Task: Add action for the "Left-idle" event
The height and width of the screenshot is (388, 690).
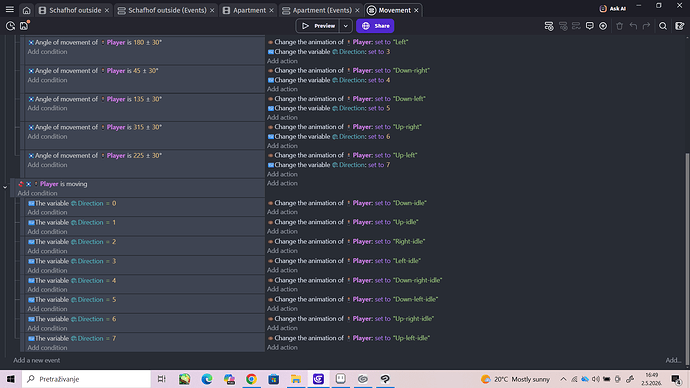Action: (282, 270)
